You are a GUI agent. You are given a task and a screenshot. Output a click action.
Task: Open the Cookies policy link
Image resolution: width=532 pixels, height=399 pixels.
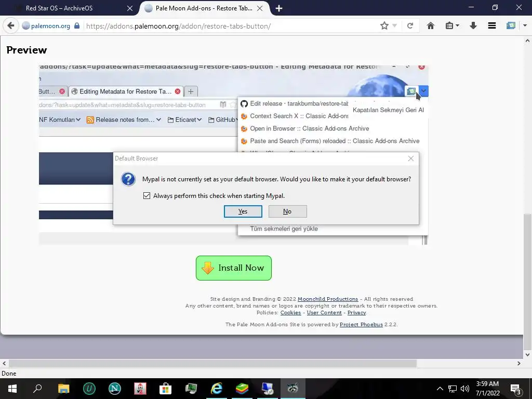pyautogui.click(x=290, y=312)
